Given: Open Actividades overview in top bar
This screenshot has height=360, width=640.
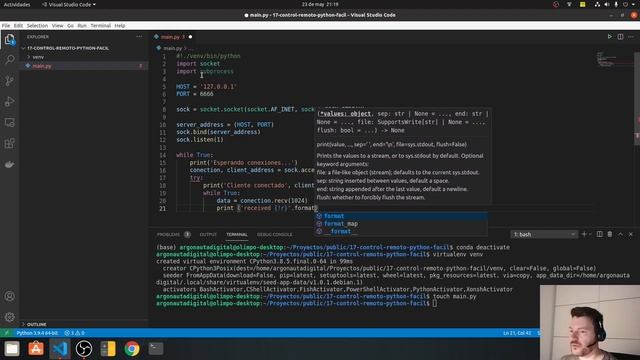Looking at the screenshot, I should (17, 4).
